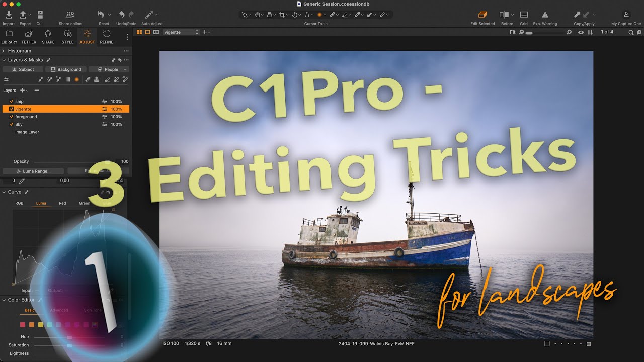Screen dimensions: 644x362
Task: Select the Crop cursor tool
Action: pyautogui.click(x=282, y=15)
